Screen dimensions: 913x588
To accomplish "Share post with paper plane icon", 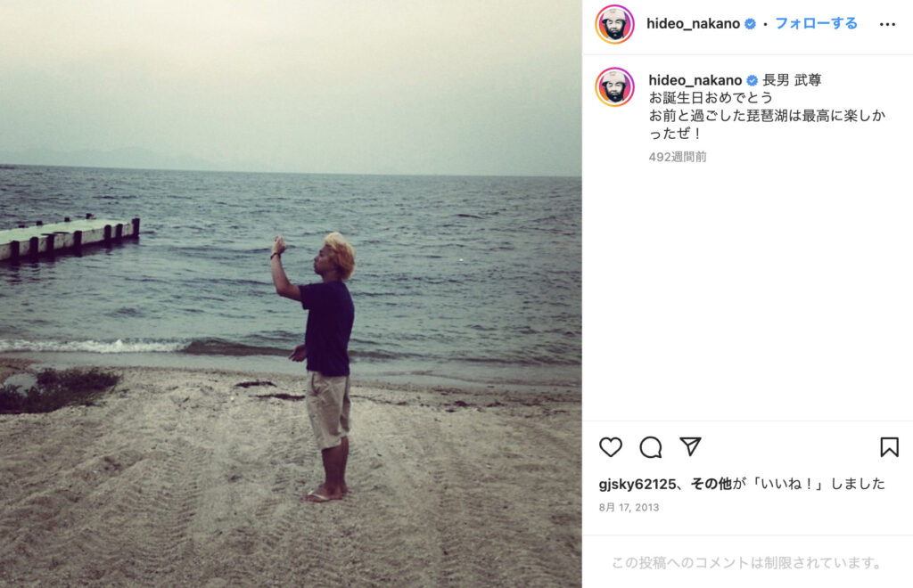I will click(x=691, y=446).
